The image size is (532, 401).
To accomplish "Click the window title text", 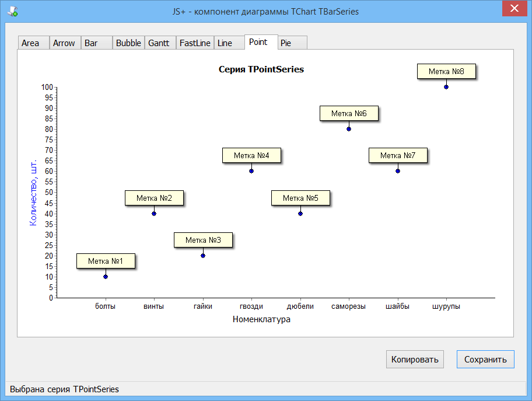I will (x=265, y=12).
